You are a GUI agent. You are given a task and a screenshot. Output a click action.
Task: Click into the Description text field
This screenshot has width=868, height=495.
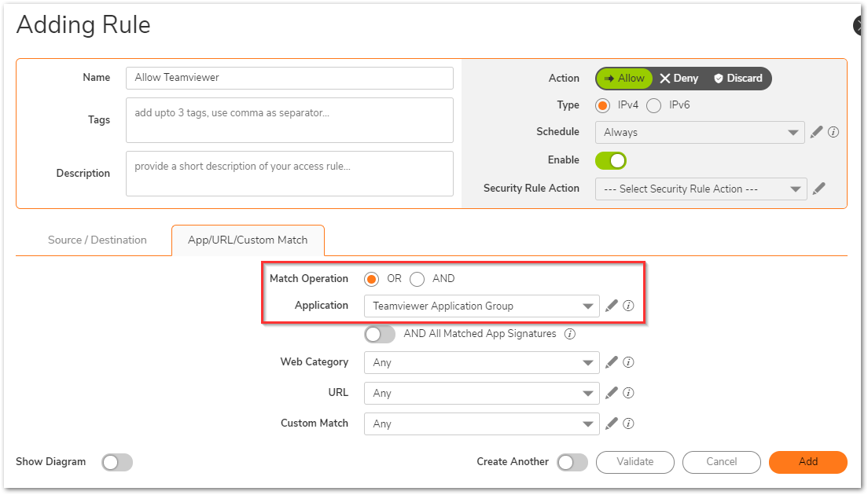(x=289, y=174)
